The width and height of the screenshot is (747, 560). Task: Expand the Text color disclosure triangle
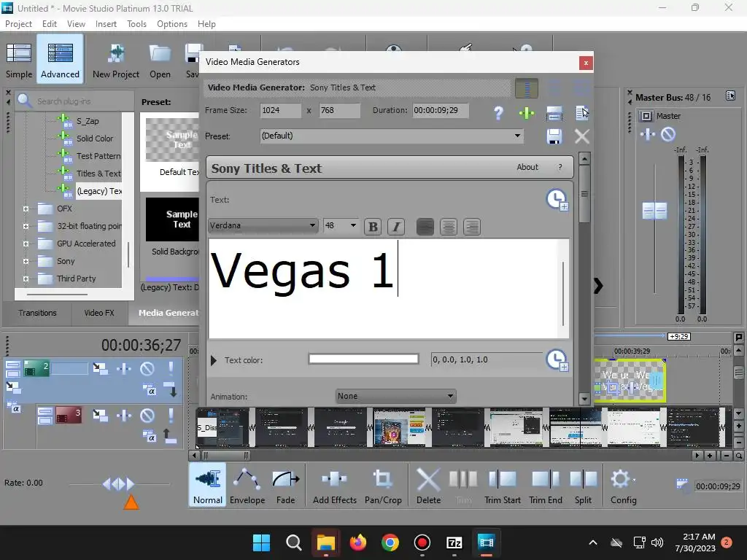(x=214, y=360)
